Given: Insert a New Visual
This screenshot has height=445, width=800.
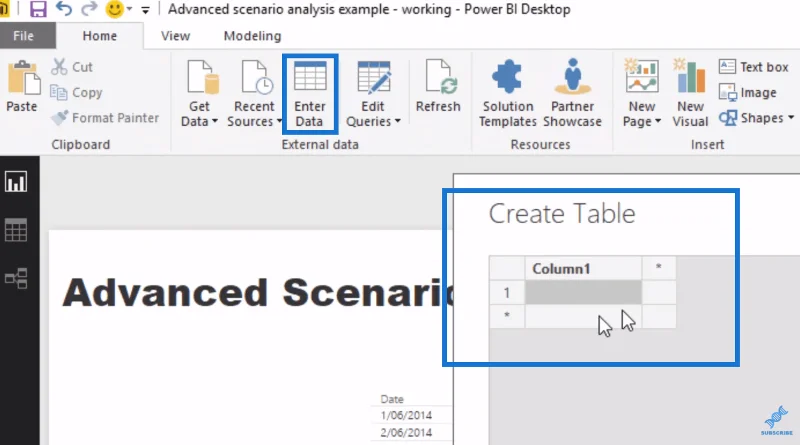Looking at the screenshot, I should [690, 93].
